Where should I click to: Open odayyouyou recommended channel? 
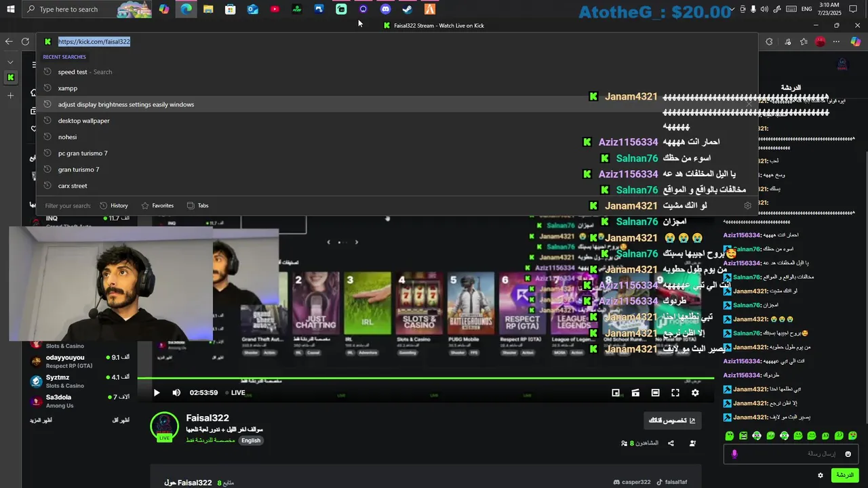pos(80,361)
